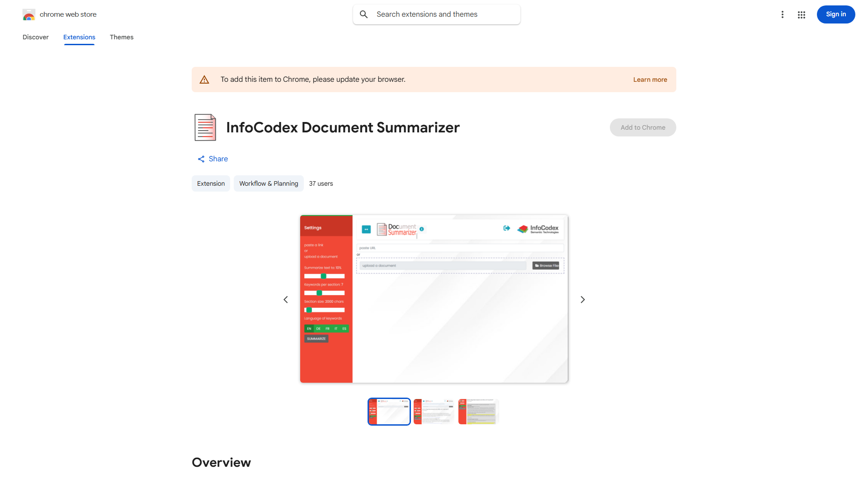Open the three-dot more options menu
Image resolution: width=868 pixels, height=488 pixels.
tap(783, 14)
